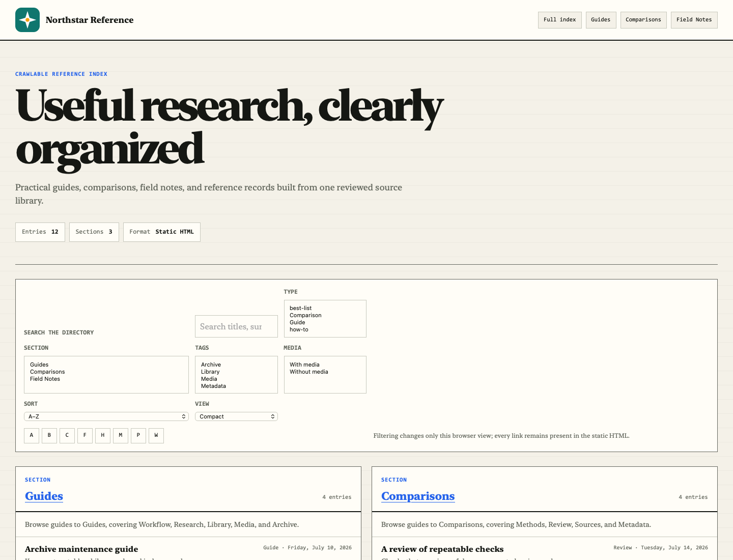
Task: Go to Guides in the top navigation
Action: (601, 20)
